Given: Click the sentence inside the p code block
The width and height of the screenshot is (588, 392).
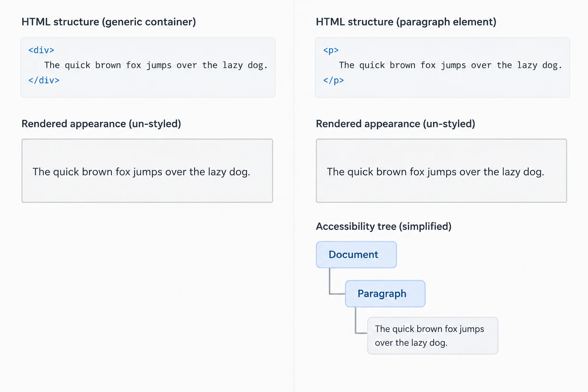Looking at the screenshot, I should point(451,65).
